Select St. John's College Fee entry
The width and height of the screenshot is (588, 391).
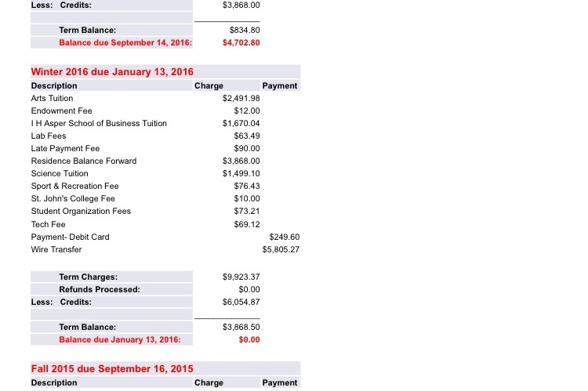point(73,198)
